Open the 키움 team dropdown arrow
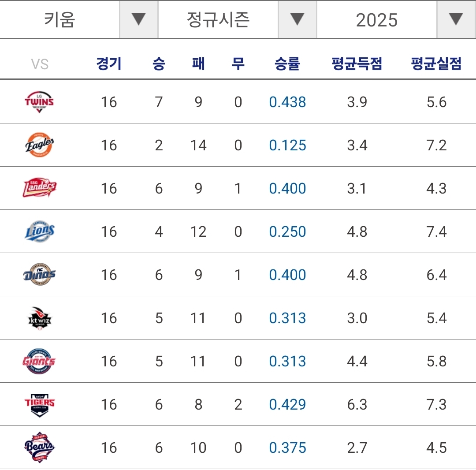Image resolution: width=476 pixels, height=470 pixels. point(138,19)
